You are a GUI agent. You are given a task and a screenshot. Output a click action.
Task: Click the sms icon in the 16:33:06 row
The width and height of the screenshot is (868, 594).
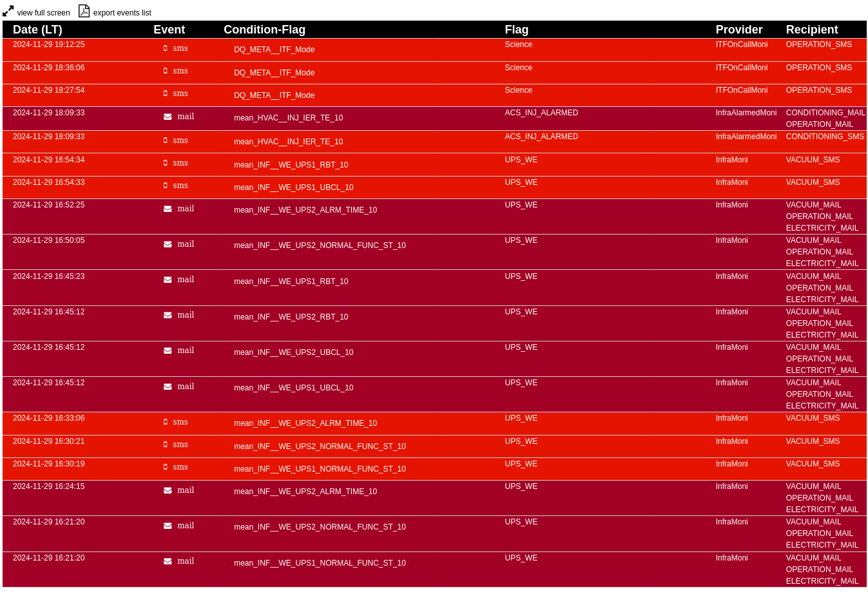tap(166, 422)
